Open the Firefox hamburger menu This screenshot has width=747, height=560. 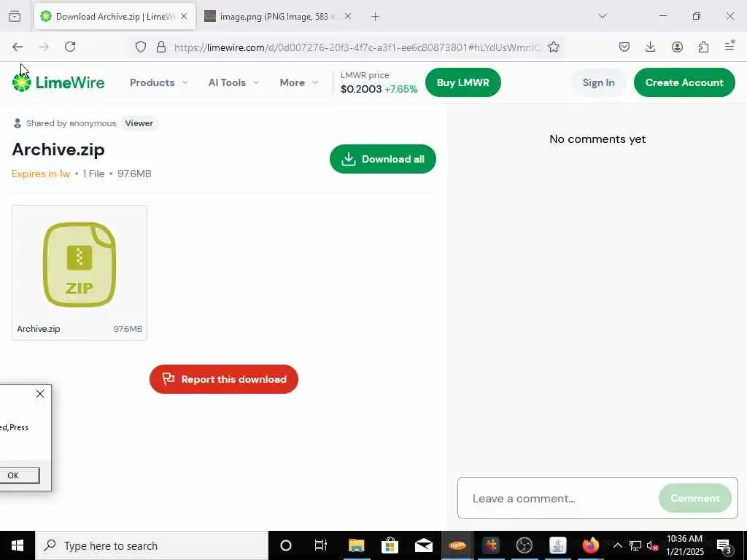coord(729,46)
